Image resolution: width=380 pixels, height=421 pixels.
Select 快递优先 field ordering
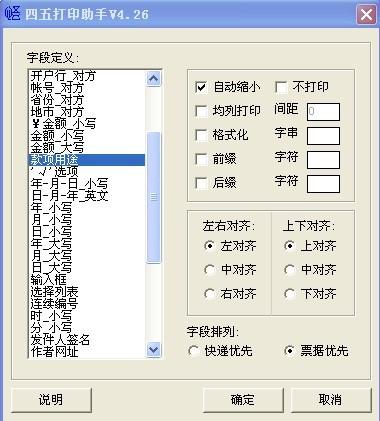pos(194,351)
